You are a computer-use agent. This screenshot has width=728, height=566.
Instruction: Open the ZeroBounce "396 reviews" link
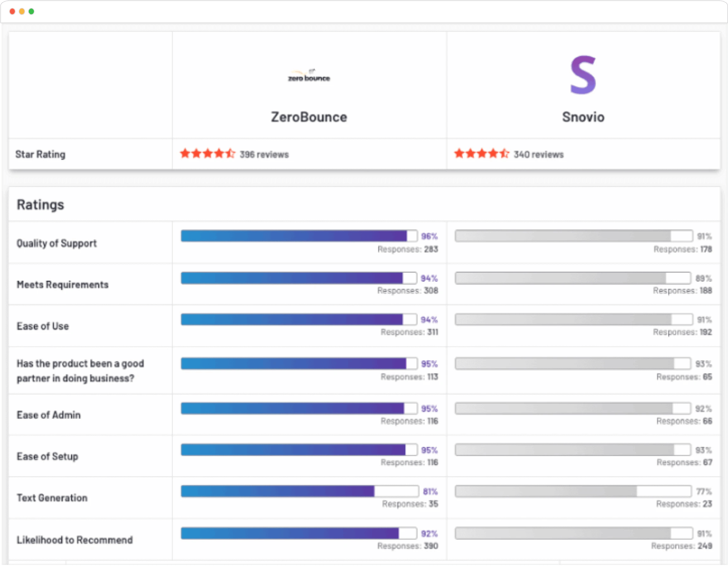point(264,154)
